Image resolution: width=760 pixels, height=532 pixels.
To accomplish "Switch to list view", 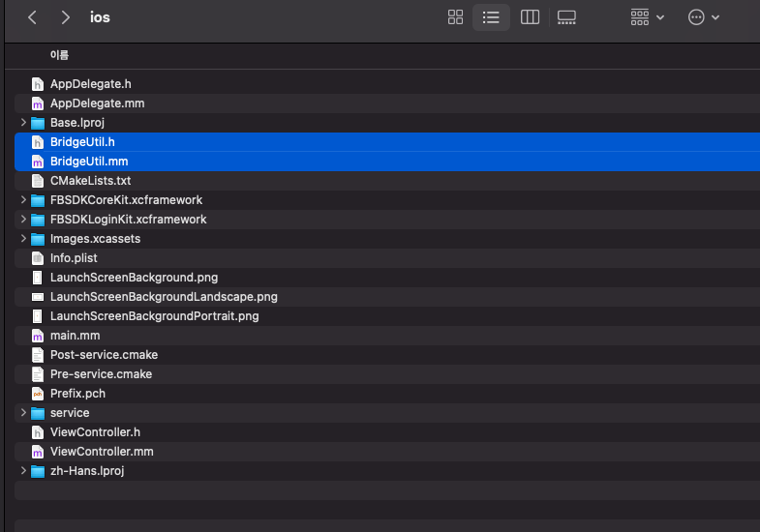I will 491,17.
